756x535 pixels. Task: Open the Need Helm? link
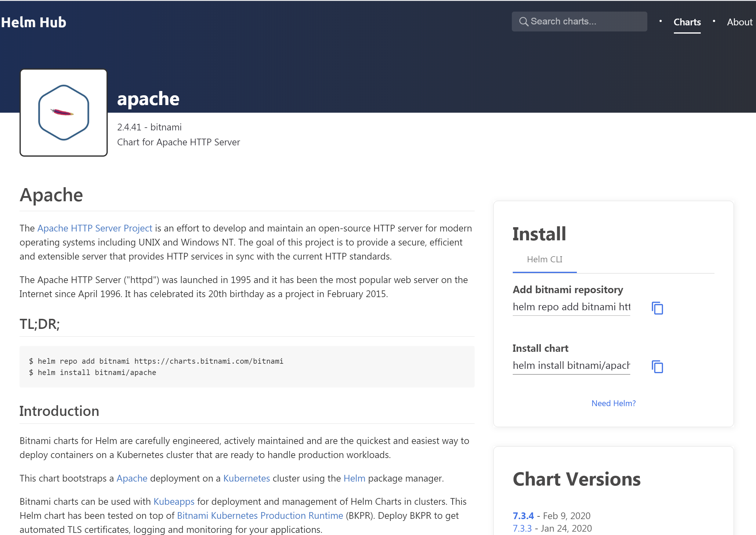pos(613,403)
